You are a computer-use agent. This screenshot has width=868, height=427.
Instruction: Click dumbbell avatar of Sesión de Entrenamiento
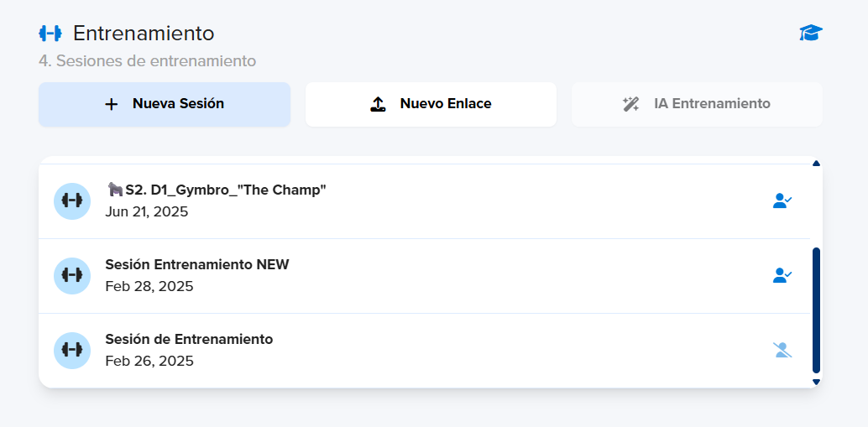click(72, 350)
